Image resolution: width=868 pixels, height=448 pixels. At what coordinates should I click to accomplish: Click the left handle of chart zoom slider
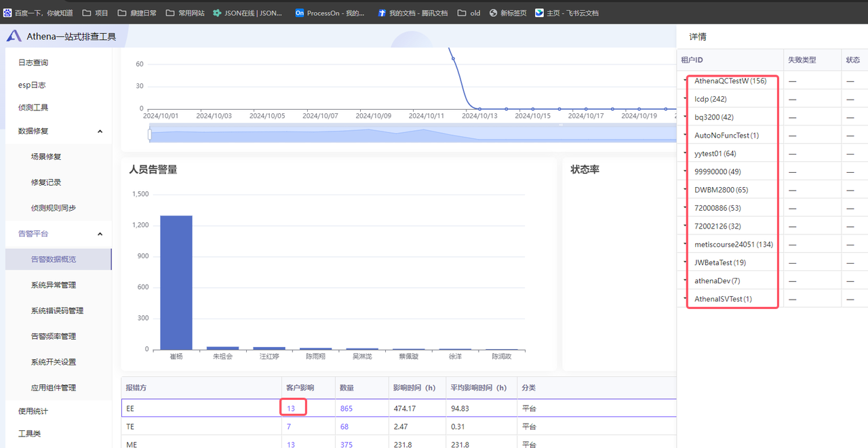coord(149,134)
